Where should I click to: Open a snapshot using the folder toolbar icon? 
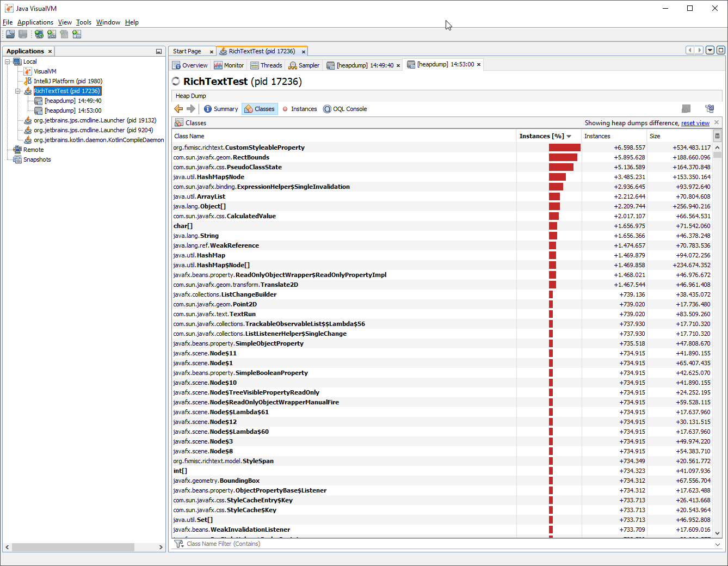pyautogui.click(x=10, y=34)
